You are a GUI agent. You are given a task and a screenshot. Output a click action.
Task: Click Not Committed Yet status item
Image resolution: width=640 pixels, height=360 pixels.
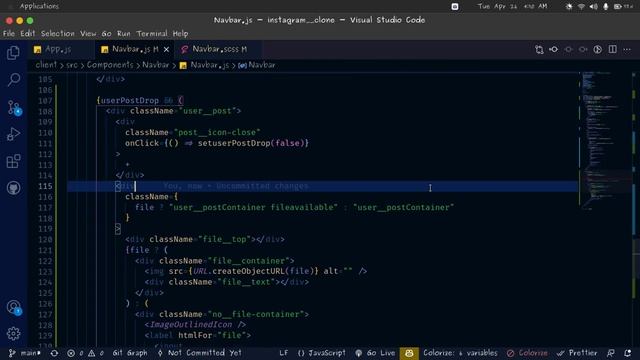click(200, 353)
